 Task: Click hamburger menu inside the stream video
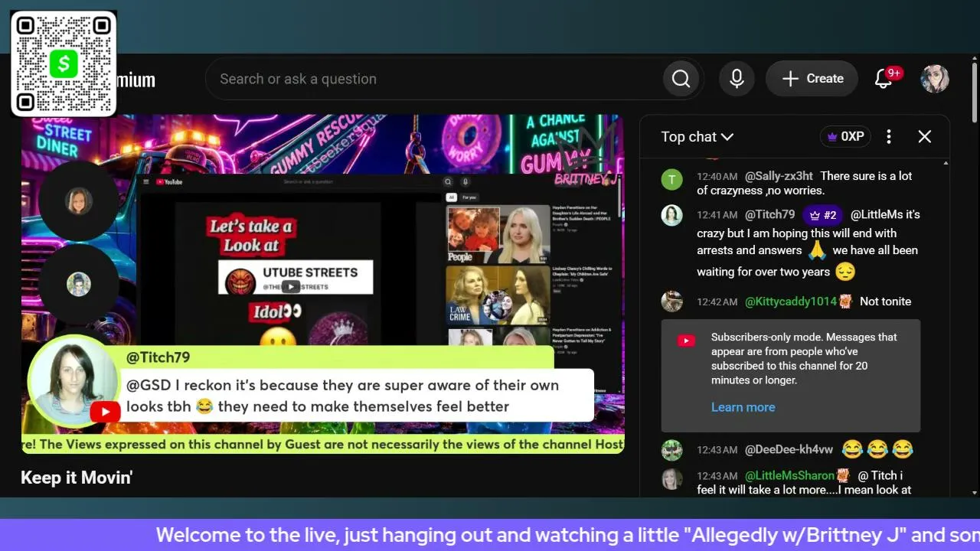tap(146, 182)
